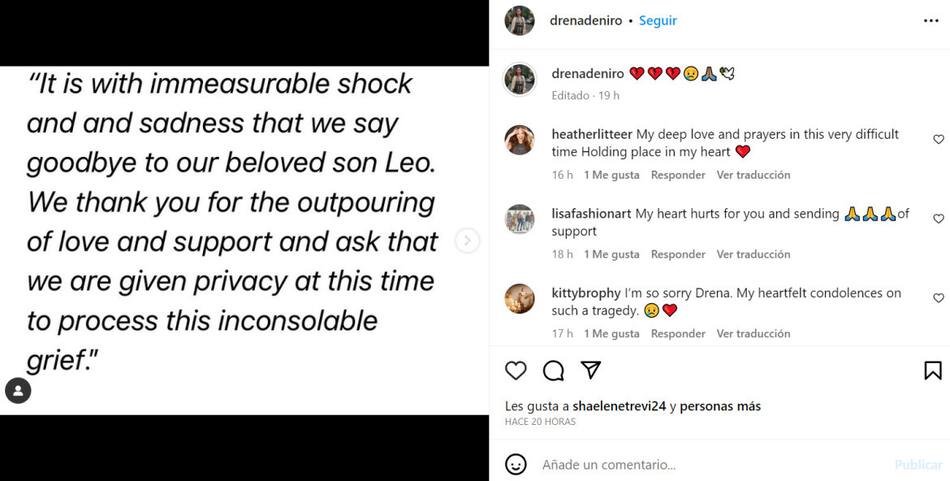Open the three-dot more options menu

tap(931, 20)
